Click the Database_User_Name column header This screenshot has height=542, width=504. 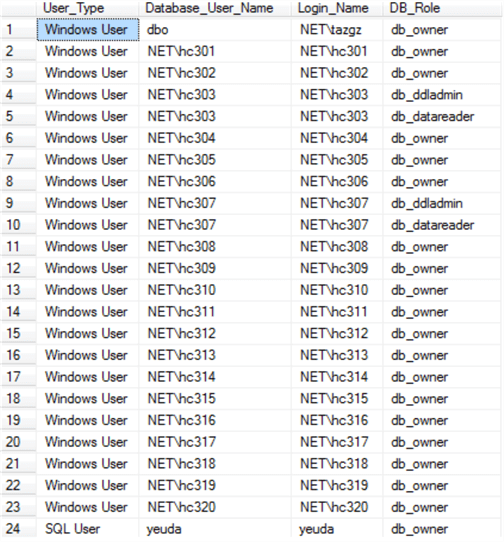(215, 8)
